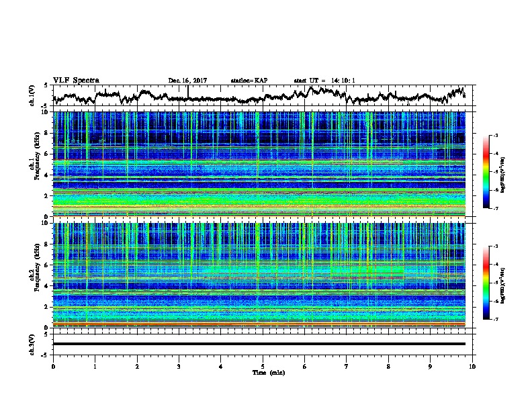This screenshot has height=411, width=532.
Task: Click the "-7" label on ch.1 color scale
Action: 496,208
